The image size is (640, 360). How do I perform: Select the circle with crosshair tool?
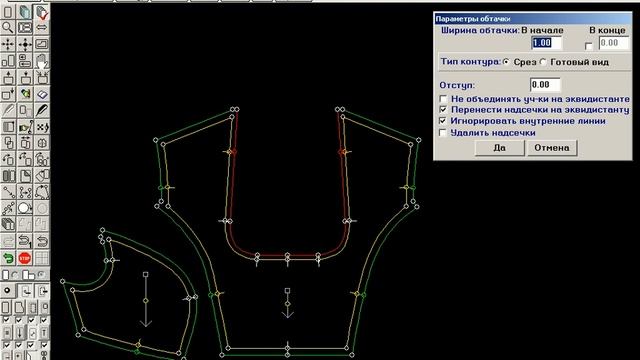pyautogui.click(x=42, y=143)
